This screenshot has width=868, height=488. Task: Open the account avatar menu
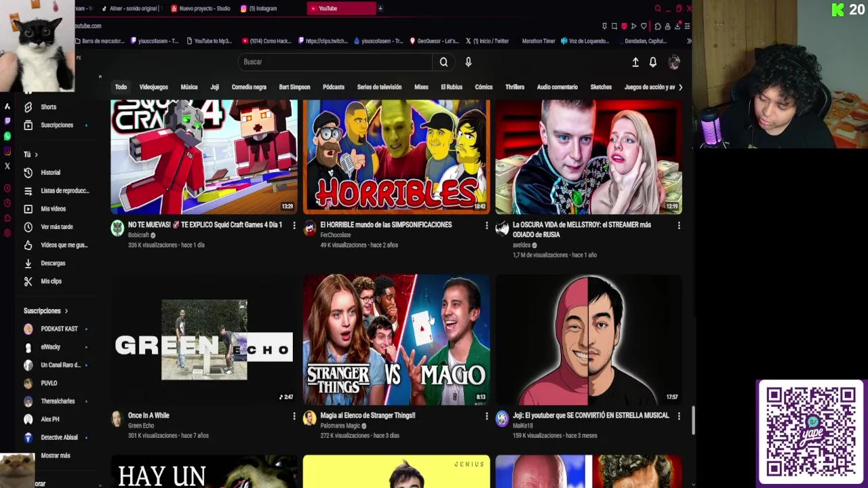click(x=674, y=62)
